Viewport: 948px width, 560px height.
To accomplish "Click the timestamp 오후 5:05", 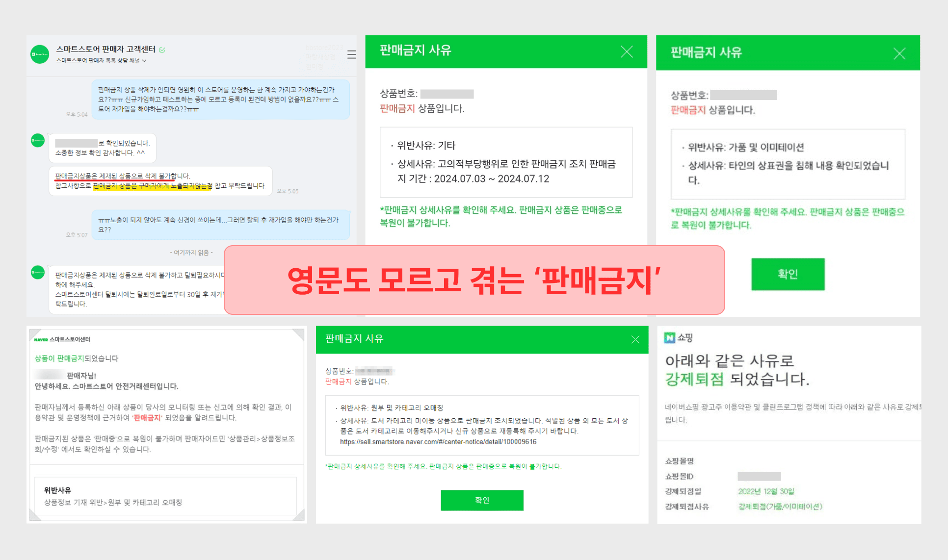I will tap(288, 191).
